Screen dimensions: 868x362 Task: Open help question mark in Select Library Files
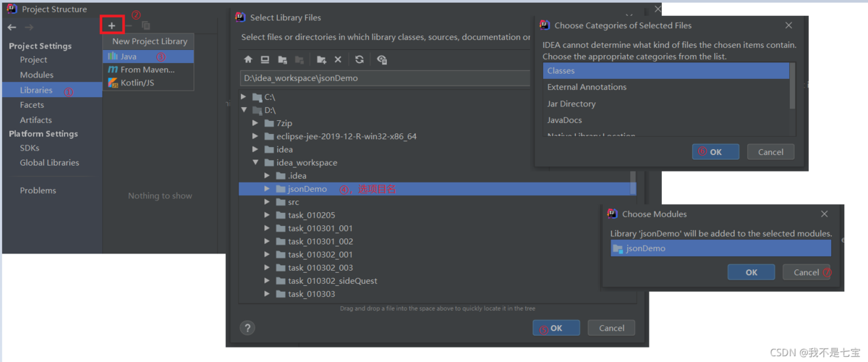[x=247, y=328]
